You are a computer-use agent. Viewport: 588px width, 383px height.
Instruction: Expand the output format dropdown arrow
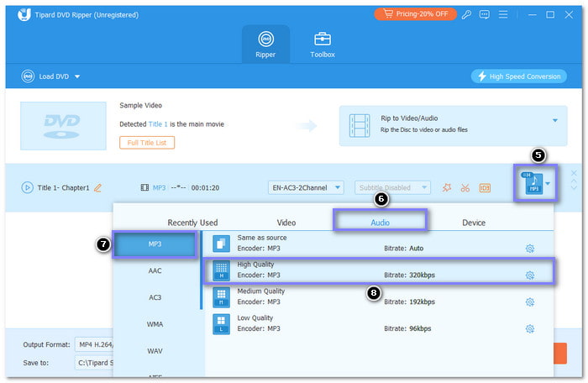pos(548,183)
